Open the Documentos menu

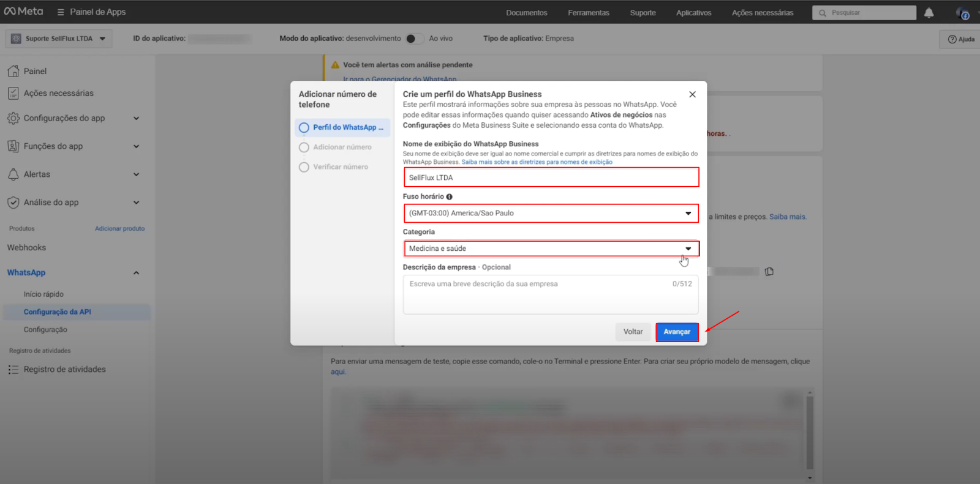[x=526, y=13]
